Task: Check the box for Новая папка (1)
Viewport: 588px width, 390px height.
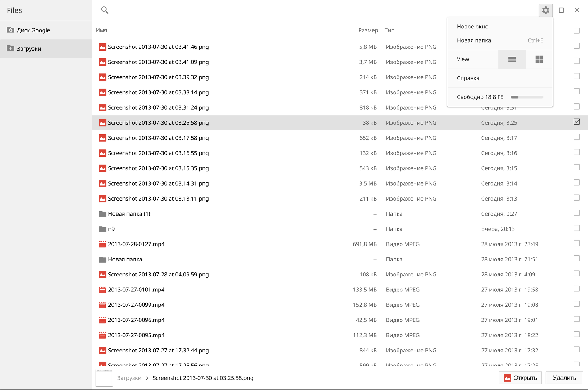Action: pos(577,213)
